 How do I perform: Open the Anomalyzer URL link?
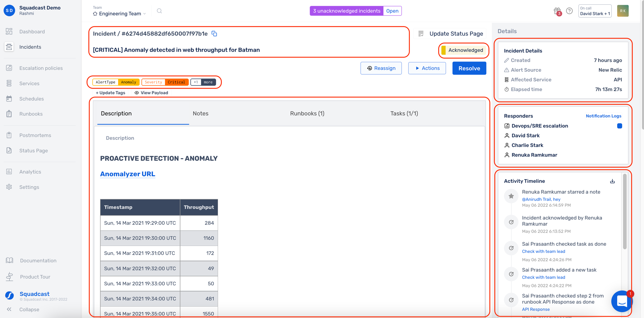pyautogui.click(x=127, y=174)
